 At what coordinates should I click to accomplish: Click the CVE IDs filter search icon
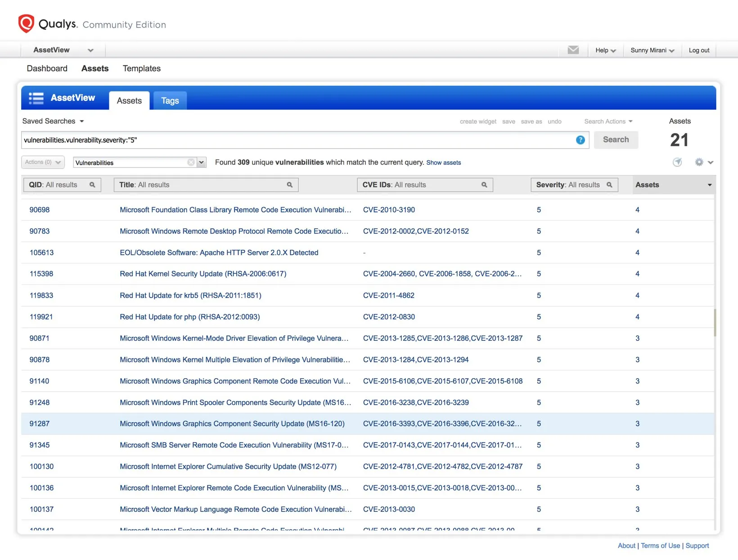(x=484, y=185)
